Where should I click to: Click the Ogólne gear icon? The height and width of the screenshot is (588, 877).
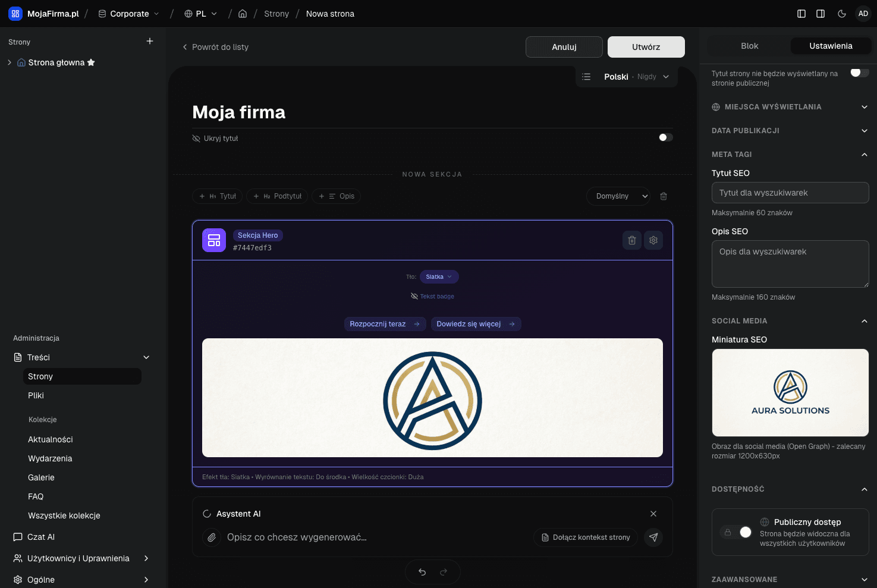point(18,580)
